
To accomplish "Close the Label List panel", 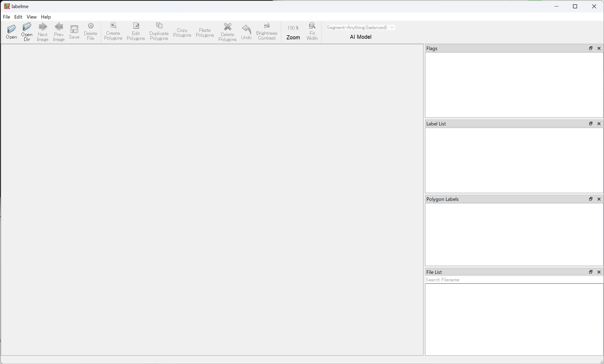I will pyautogui.click(x=599, y=124).
